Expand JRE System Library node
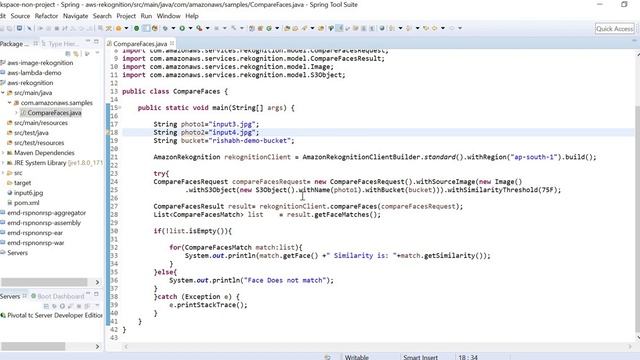The width and height of the screenshot is (640, 360). 3,163
